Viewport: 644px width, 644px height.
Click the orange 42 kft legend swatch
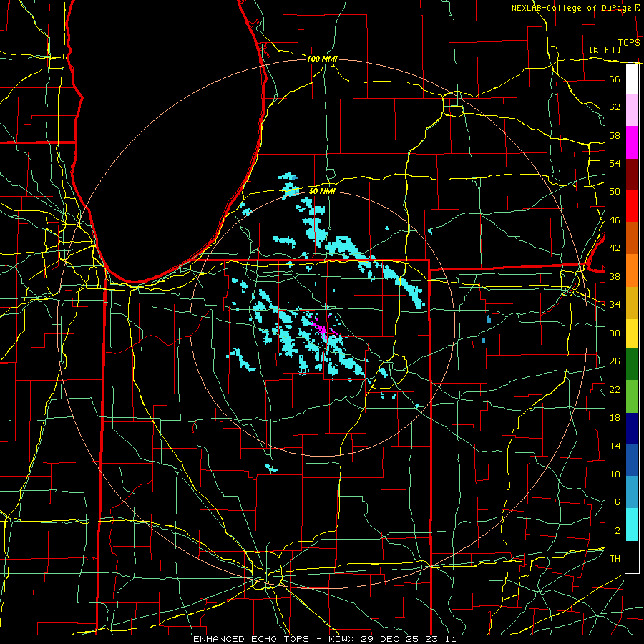pos(632,270)
